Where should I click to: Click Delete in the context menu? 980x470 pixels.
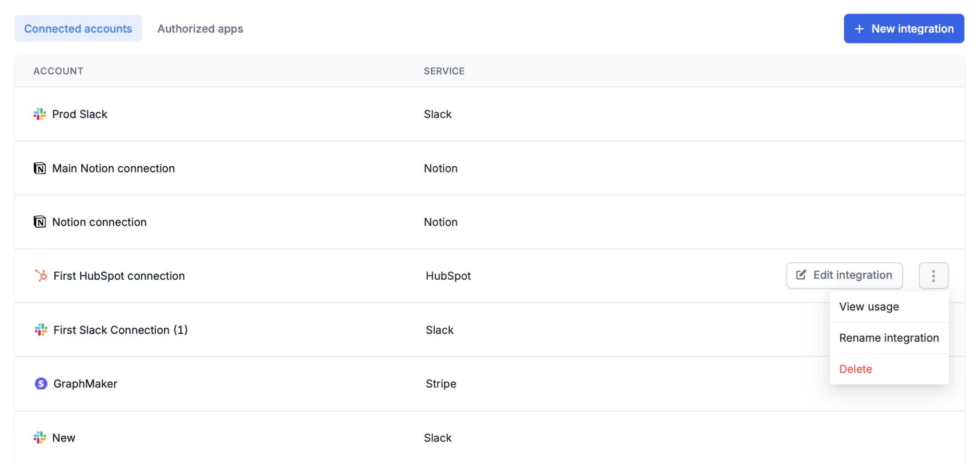tap(855, 369)
